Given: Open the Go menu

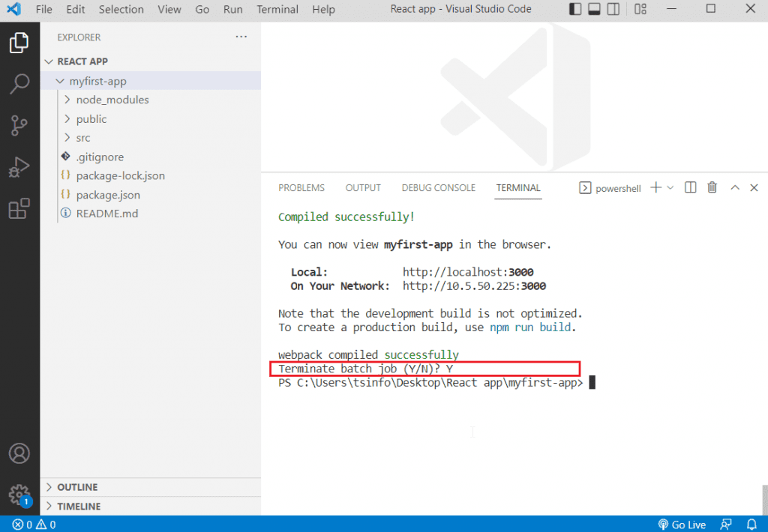Looking at the screenshot, I should coord(202,9).
